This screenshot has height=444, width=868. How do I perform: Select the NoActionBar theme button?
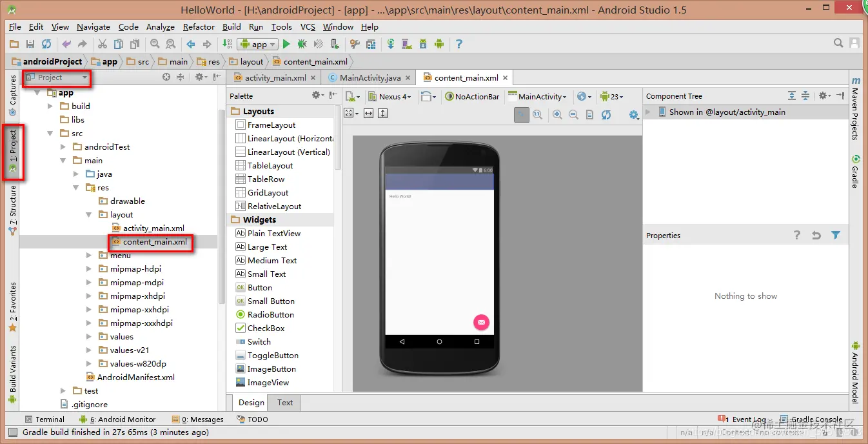pos(472,97)
